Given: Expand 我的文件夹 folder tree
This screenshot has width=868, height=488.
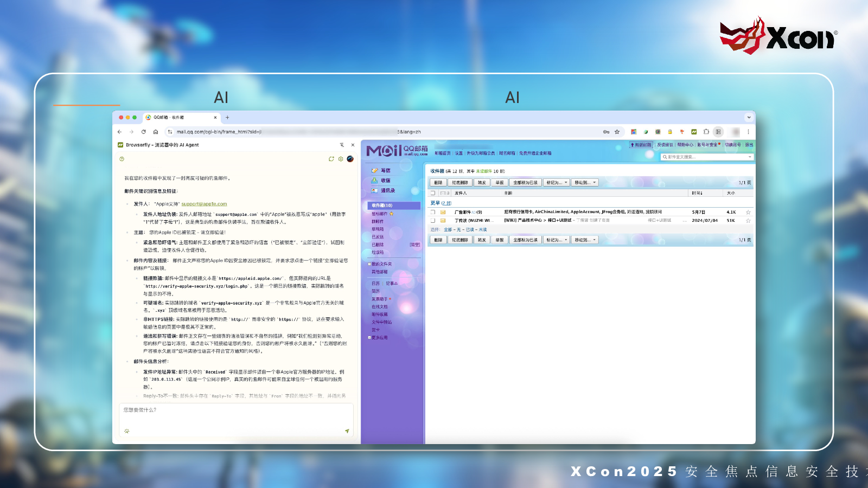Looking at the screenshot, I should pos(369,264).
